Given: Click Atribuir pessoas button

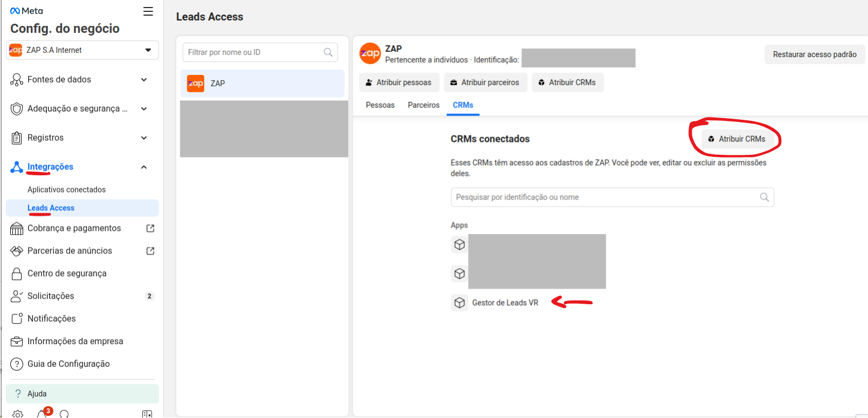Looking at the screenshot, I should pos(398,83).
